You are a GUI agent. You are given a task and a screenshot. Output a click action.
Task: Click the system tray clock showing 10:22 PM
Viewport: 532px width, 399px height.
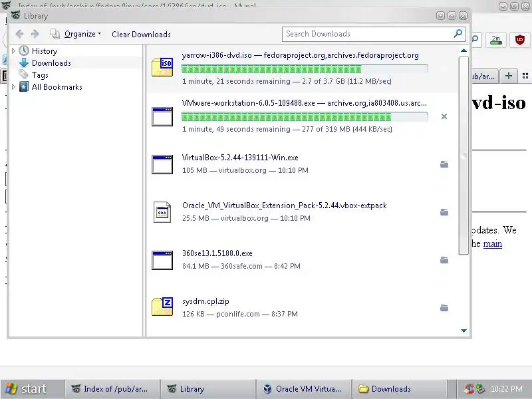tap(506, 389)
